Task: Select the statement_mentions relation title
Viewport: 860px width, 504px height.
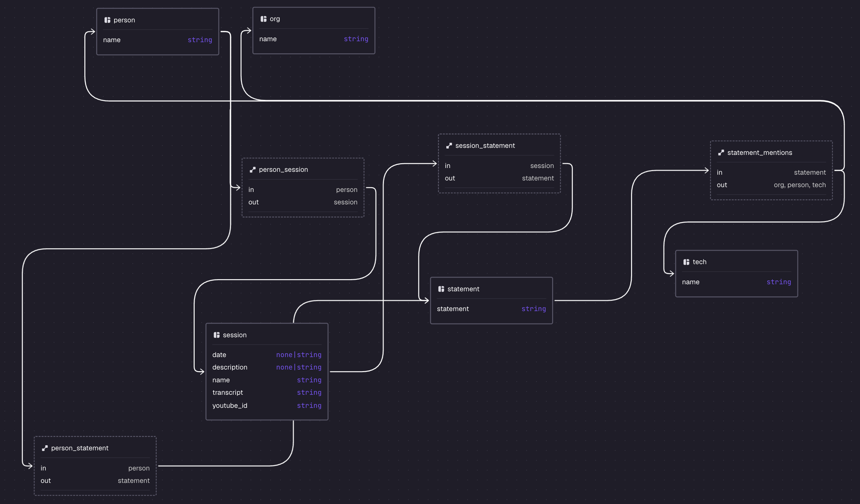Action: (760, 152)
